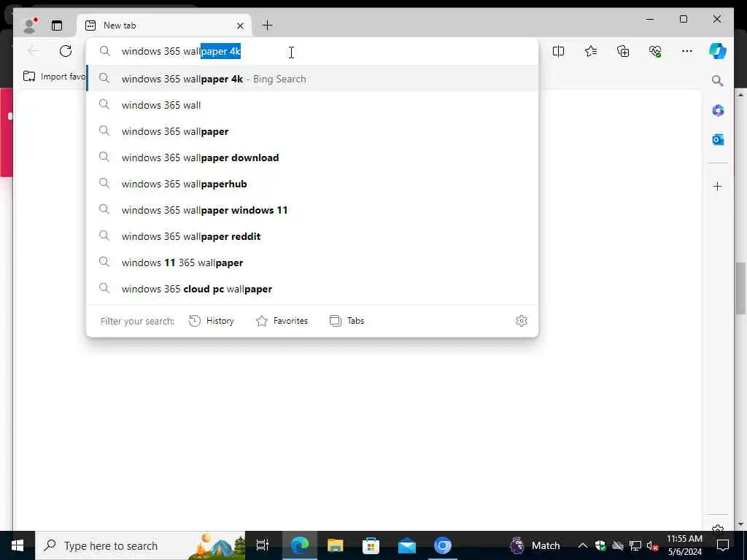
Task: Open the Collections icon
Action: tap(623, 51)
